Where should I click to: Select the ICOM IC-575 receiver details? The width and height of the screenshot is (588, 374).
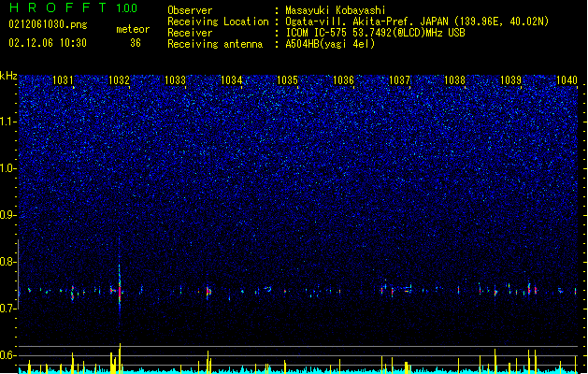click(375, 33)
